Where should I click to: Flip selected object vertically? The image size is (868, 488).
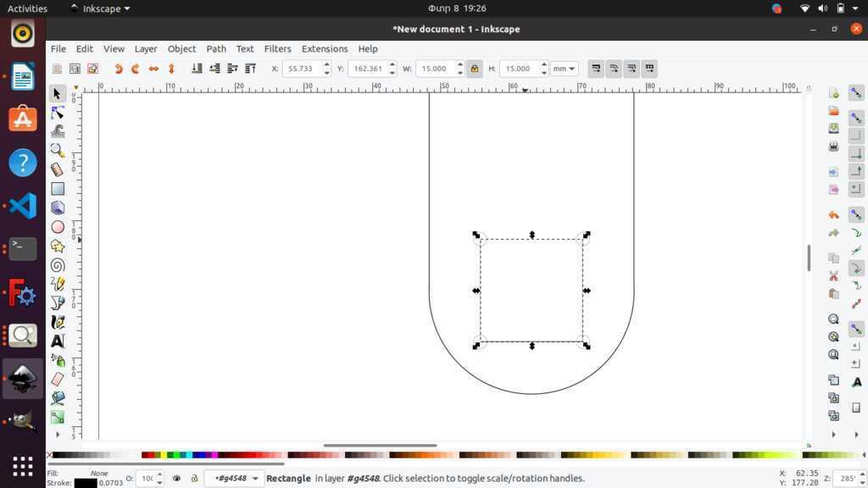pyautogui.click(x=171, y=69)
